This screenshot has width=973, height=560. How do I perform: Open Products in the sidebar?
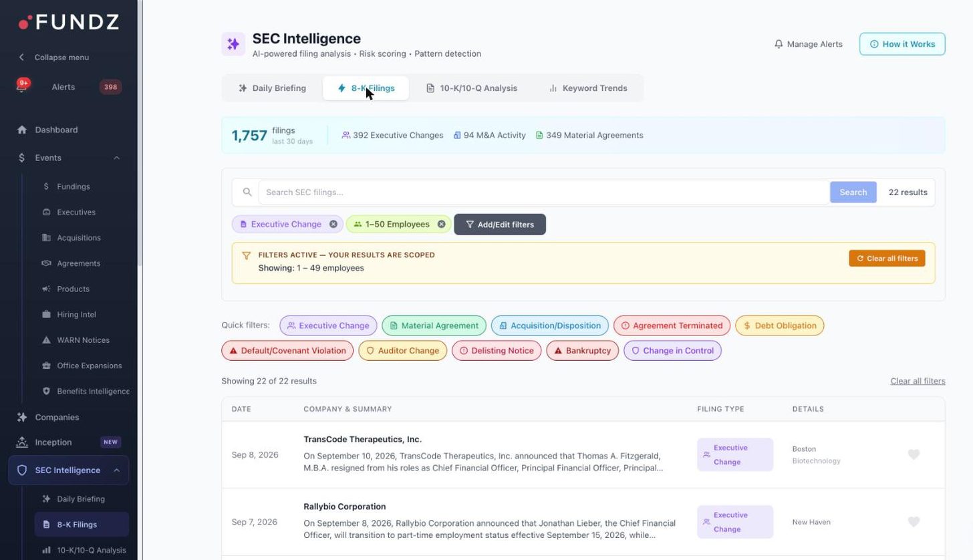click(x=74, y=289)
